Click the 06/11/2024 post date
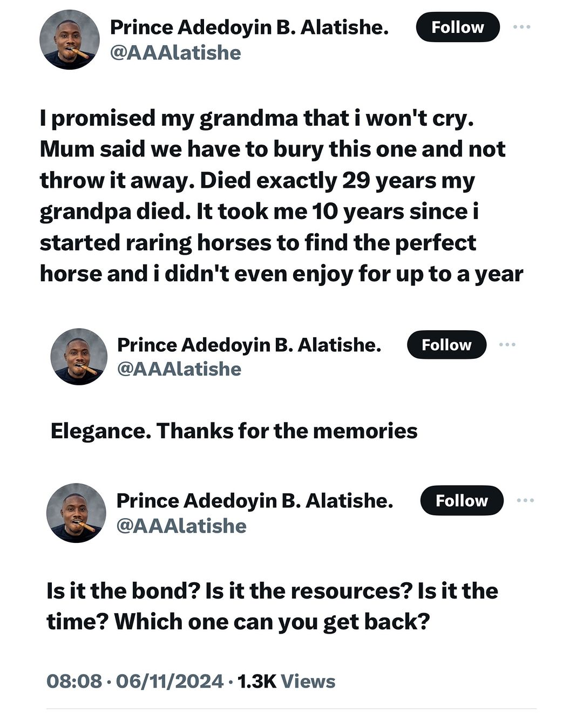The height and width of the screenshot is (728, 583). coord(170,681)
